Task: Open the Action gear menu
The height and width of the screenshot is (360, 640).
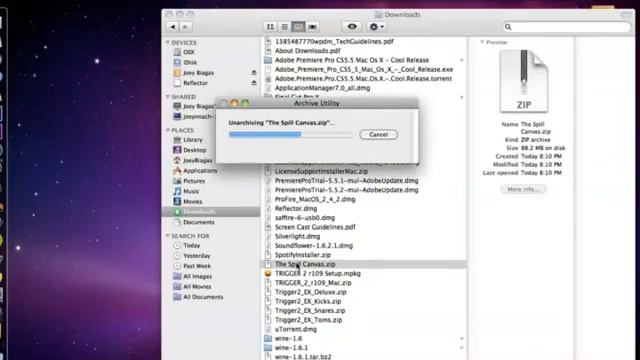Action: pos(376,27)
